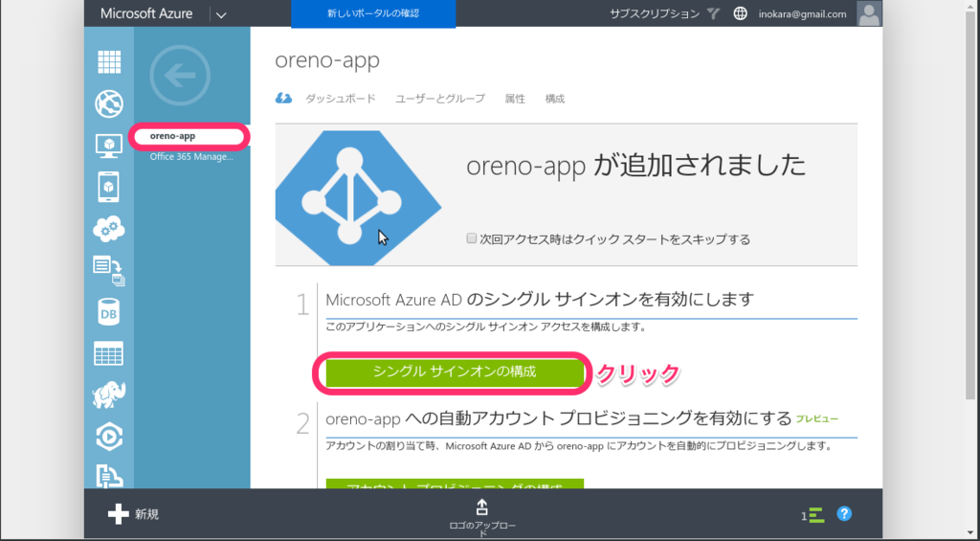Viewport: 980px width, 541px height.
Task: Open Batch Services document-arrow sidebar icon
Action: (109, 270)
